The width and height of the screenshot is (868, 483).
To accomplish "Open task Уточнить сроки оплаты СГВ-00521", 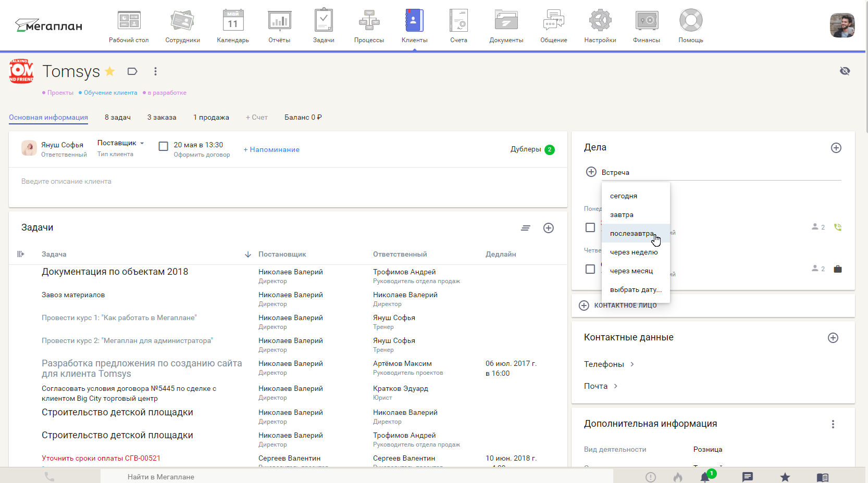I will coord(101,458).
